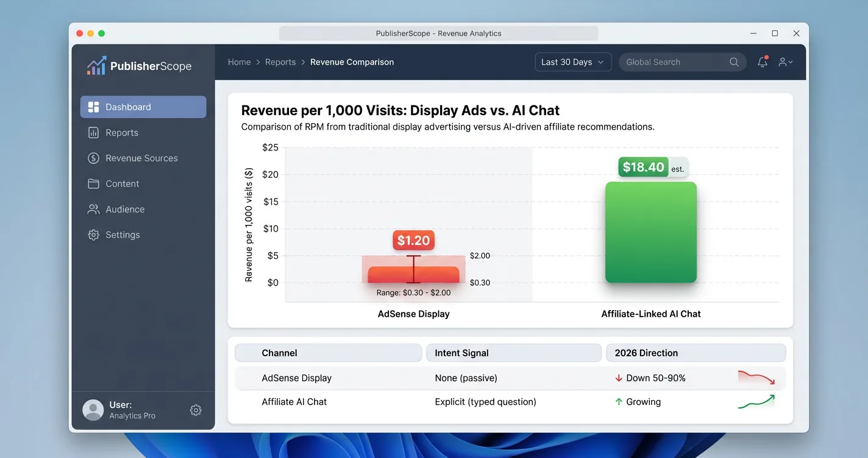Click the red downward trend sparkline
The width and height of the screenshot is (868, 458).
tap(756, 378)
